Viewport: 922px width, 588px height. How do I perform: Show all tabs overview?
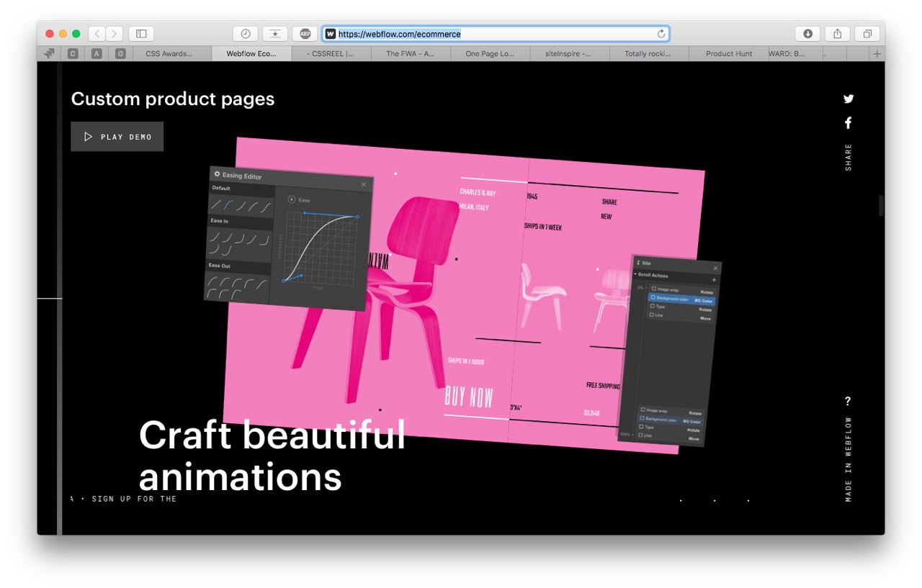click(867, 34)
